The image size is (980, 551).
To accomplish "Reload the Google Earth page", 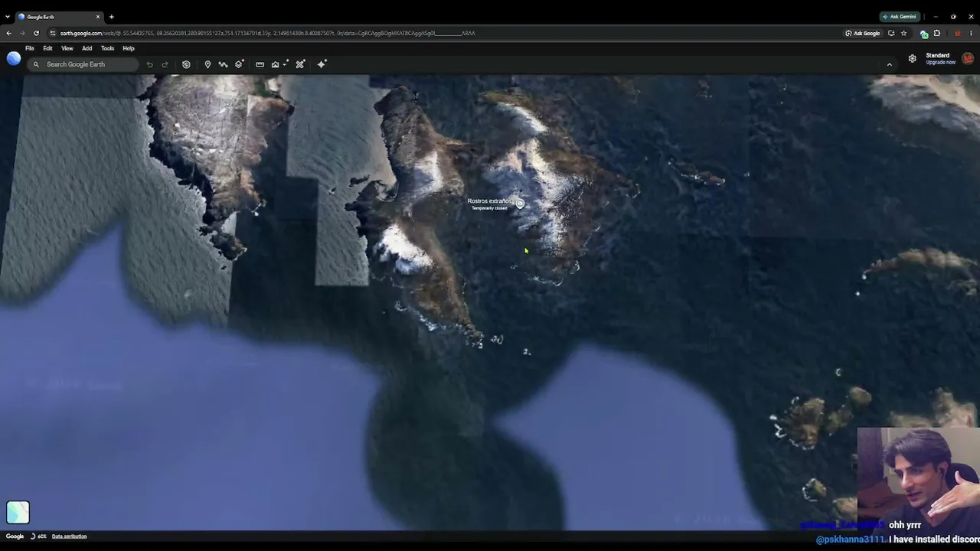I will coord(36,33).
